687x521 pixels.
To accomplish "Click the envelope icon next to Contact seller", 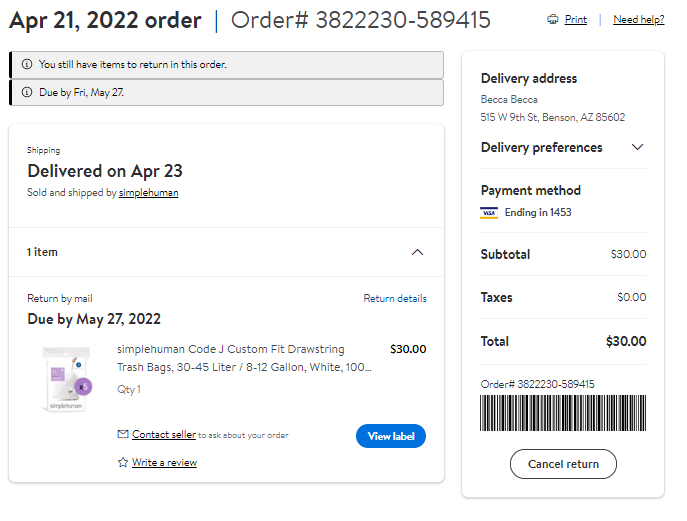I will coord(123,434).
